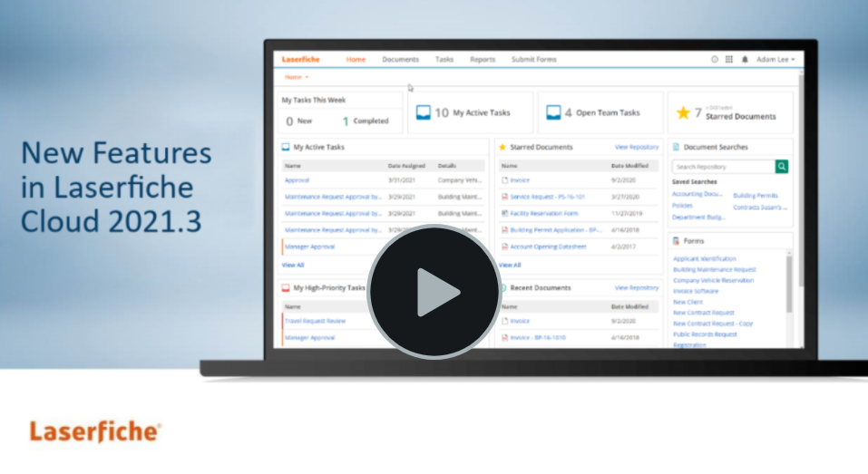Image resolution: width=868 pixels, height=474 pixels.
Task: Open the app launcher grid icon
Action: coord(729,59)
